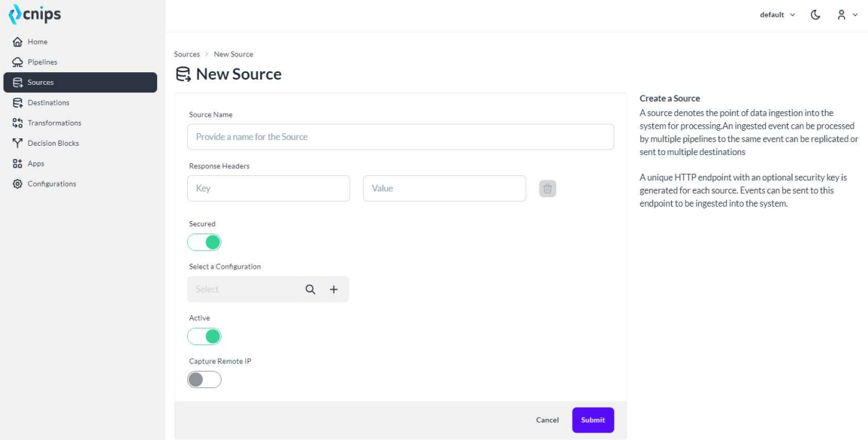Open Pipelines in sidebar

pos(80,62)
